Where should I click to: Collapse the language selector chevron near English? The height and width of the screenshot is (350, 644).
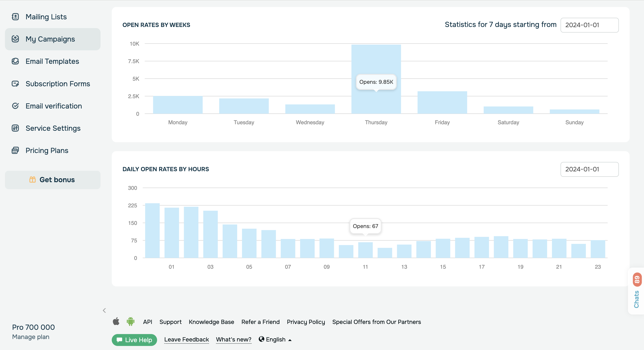(x=289, y=340)
